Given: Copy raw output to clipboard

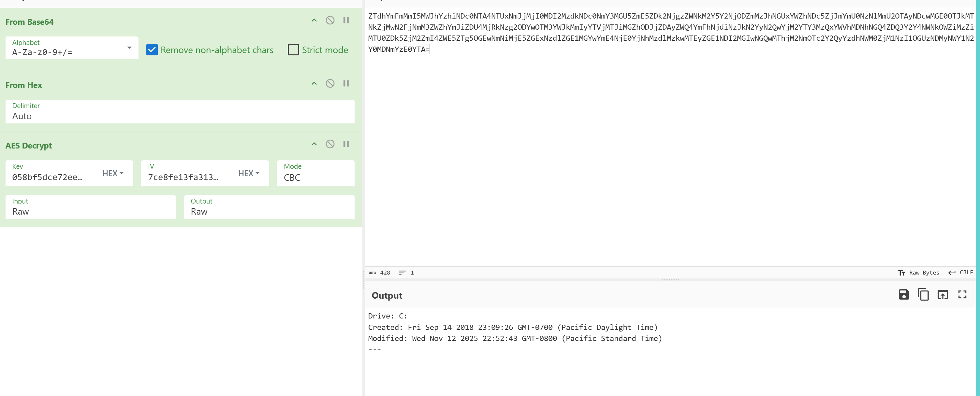Looking at the screenshot, I should 923,294.
